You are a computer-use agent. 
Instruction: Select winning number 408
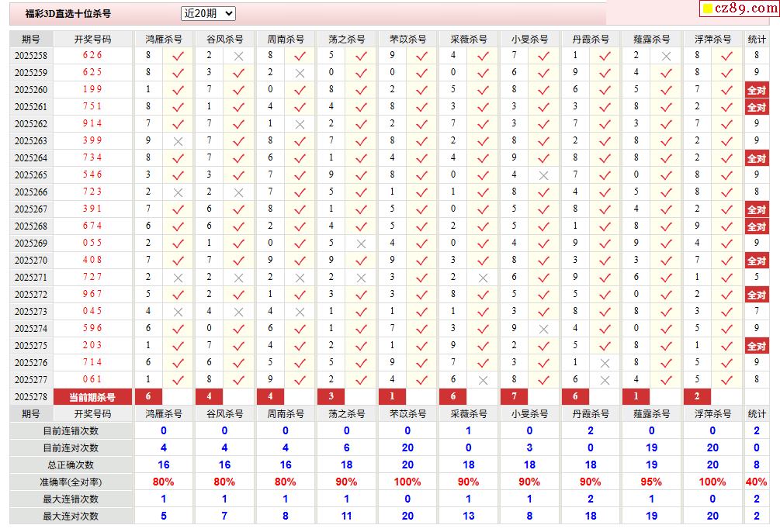92,260
